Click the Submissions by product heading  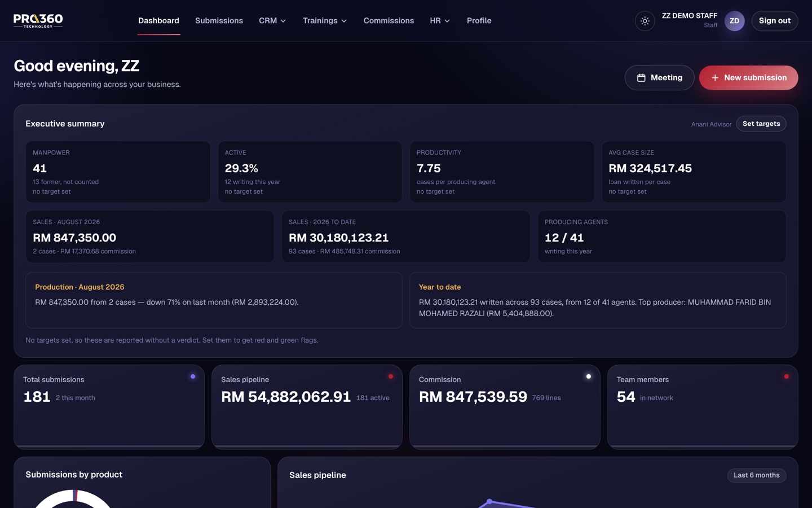tap(74, 475)
